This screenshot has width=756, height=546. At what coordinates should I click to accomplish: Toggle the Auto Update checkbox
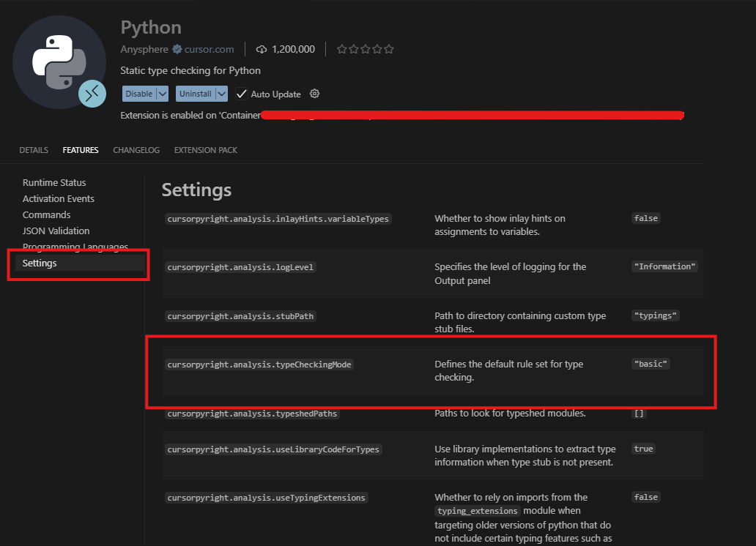click(x=242, y=94)
